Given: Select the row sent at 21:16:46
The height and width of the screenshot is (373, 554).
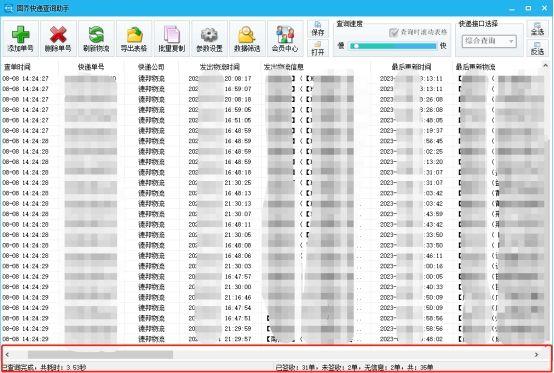Looking at the screenshot, I should pyautogui.click(x=272, y=297).
